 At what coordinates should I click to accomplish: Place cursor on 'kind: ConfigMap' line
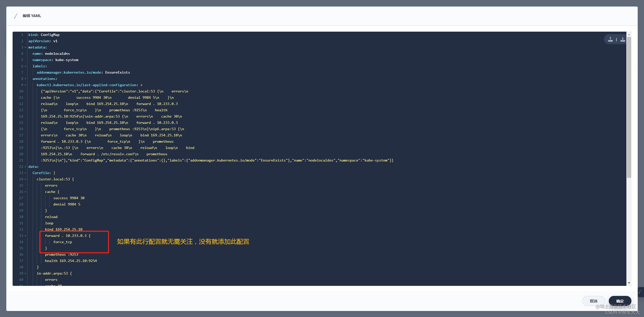pyautogui.click(x=44, y=35)
